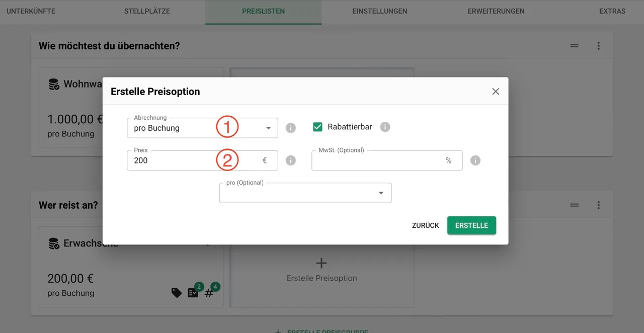Close the Erstelle Preisoption dialog
644x333 pixels.
[x=496, y=92]
